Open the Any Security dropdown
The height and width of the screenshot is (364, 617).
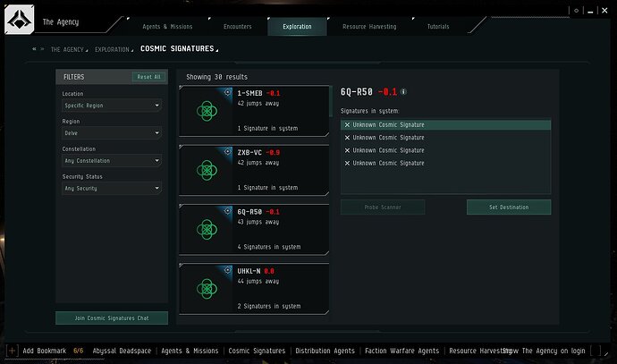click(112, 188)
